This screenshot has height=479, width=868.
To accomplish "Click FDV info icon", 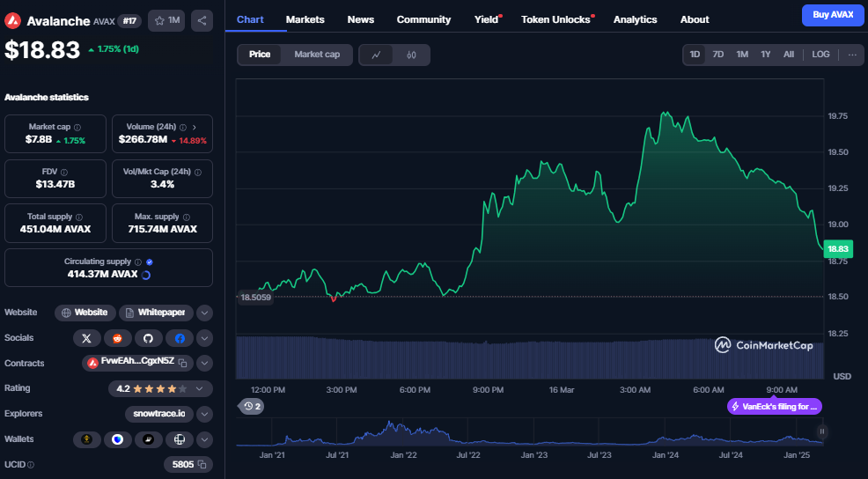I will pos(63,173).
